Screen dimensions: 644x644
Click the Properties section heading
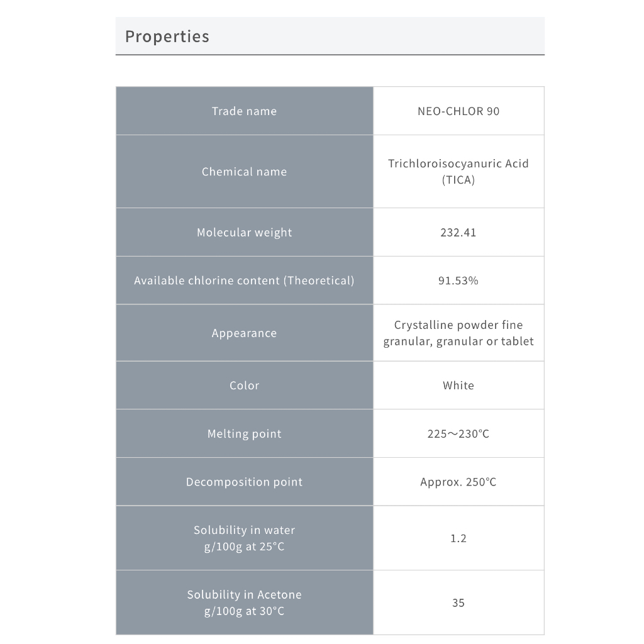point(167,36)
